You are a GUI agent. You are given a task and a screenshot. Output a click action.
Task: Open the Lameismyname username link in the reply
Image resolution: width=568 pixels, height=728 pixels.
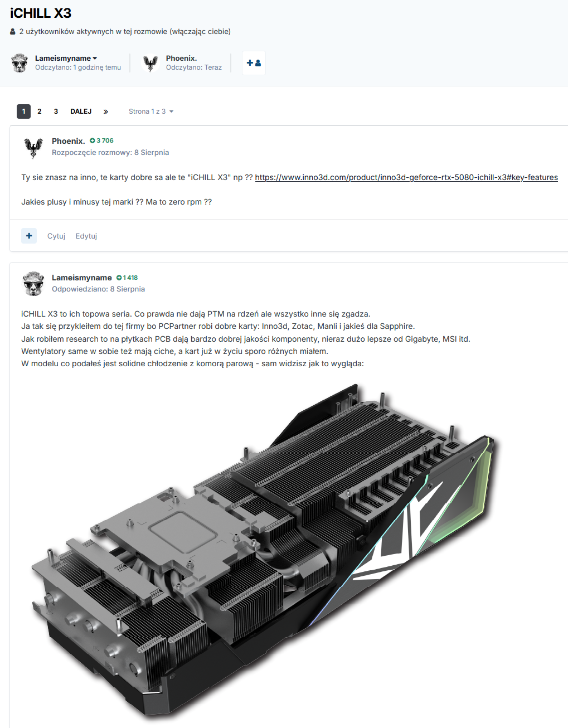point(82,277)
